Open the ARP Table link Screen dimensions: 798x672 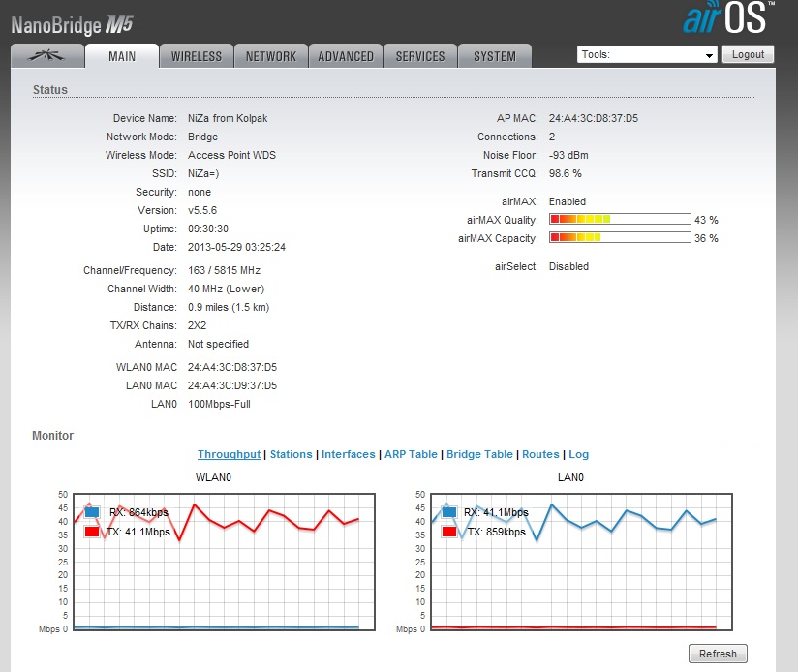411,454
